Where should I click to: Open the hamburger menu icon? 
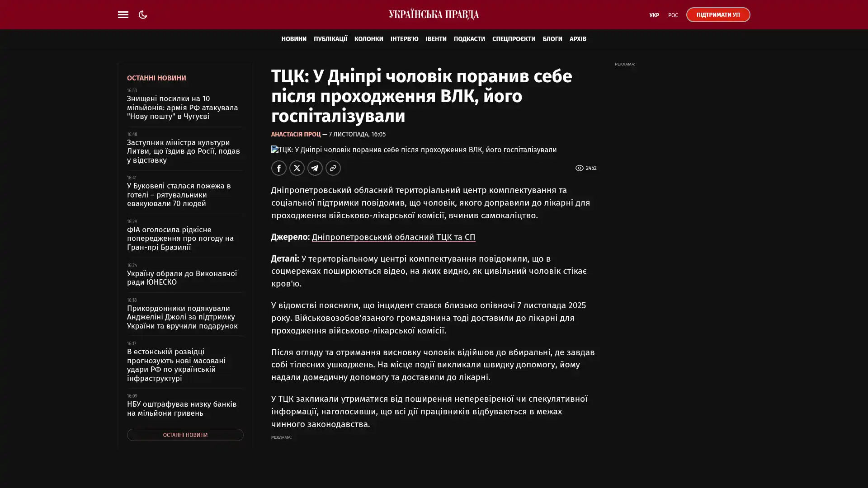pos(123,14)
